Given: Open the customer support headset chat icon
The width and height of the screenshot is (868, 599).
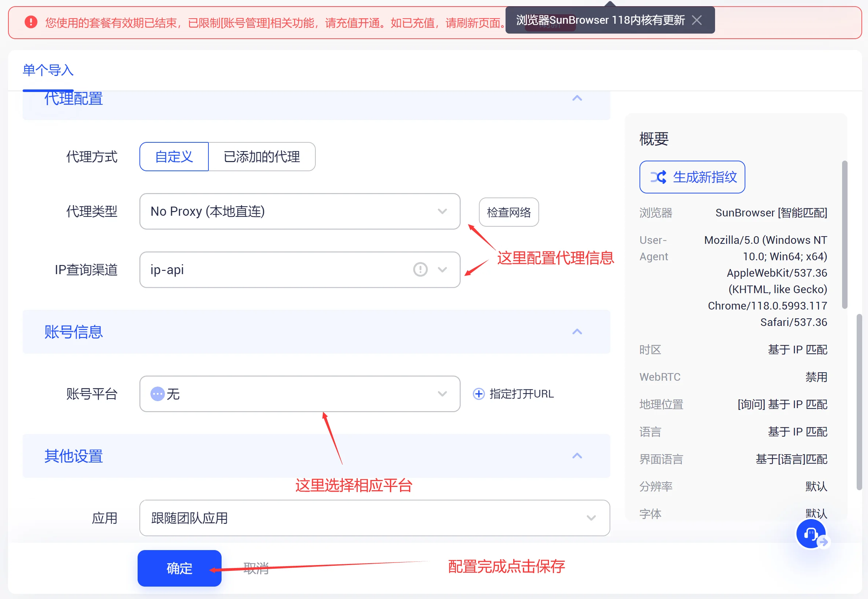Looking at the screenshot, I should pyautogui.click(x=811, y=534).
